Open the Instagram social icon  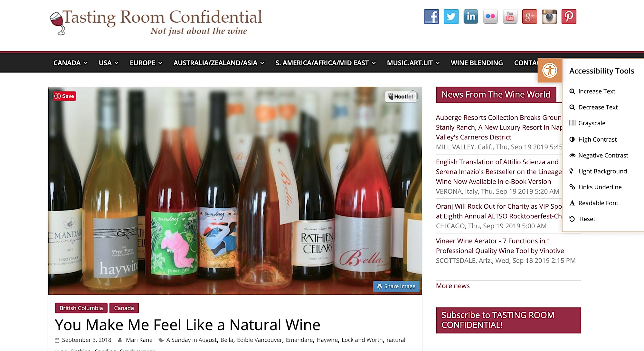(549, 17)
